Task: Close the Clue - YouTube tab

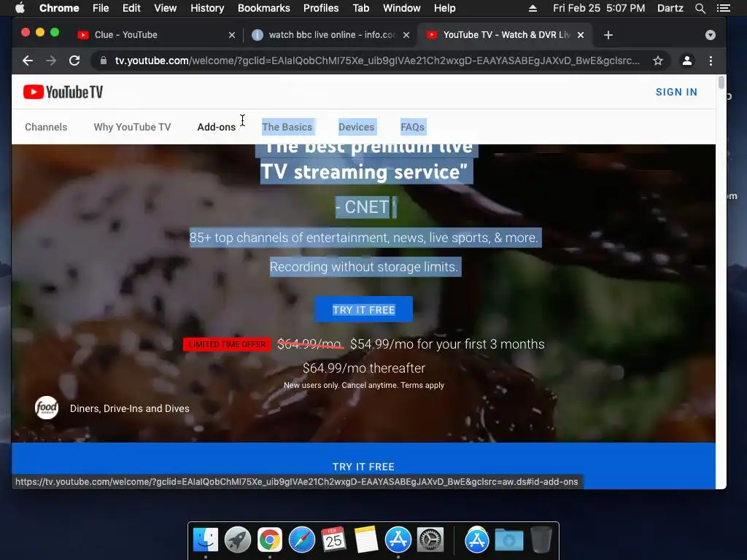Action: 232,35
